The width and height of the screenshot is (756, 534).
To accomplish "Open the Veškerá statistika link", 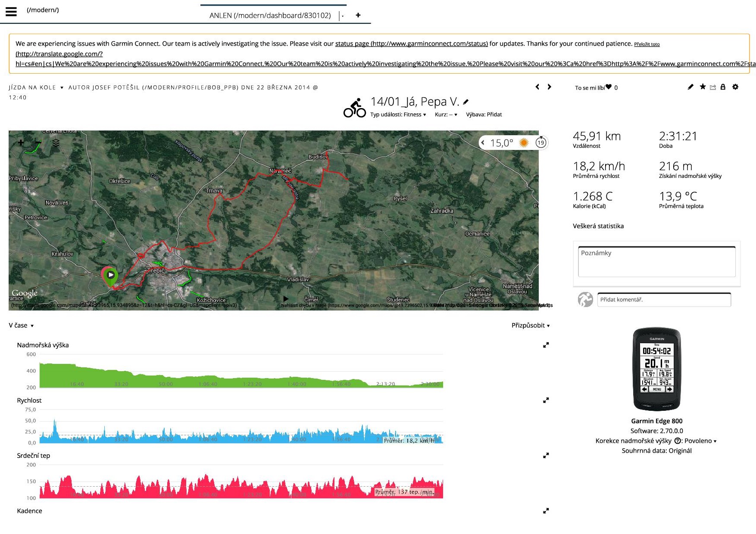I will pos(598,226).
